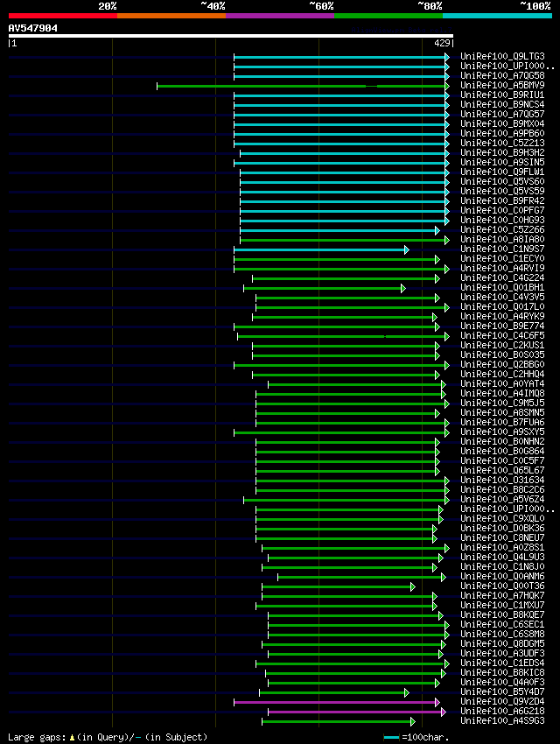Screen dimensions: 560x744
Task: Select the UniRef100_C4C6F5 label
Action: (x=502, y=336)
